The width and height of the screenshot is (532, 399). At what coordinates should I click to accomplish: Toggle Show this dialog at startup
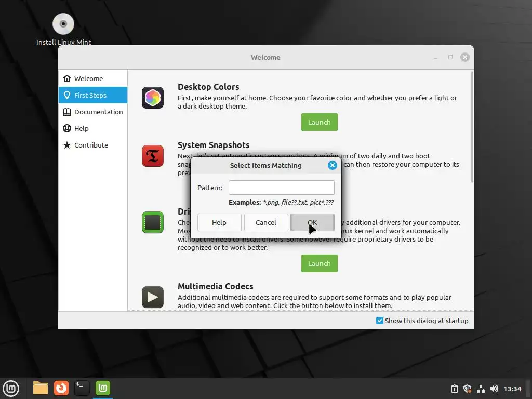coord(422,321)
